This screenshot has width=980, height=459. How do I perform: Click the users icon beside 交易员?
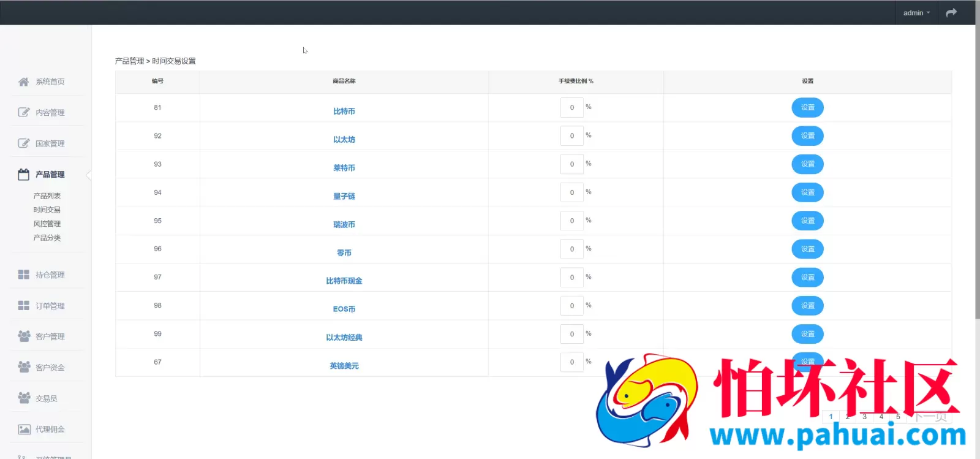24,398
